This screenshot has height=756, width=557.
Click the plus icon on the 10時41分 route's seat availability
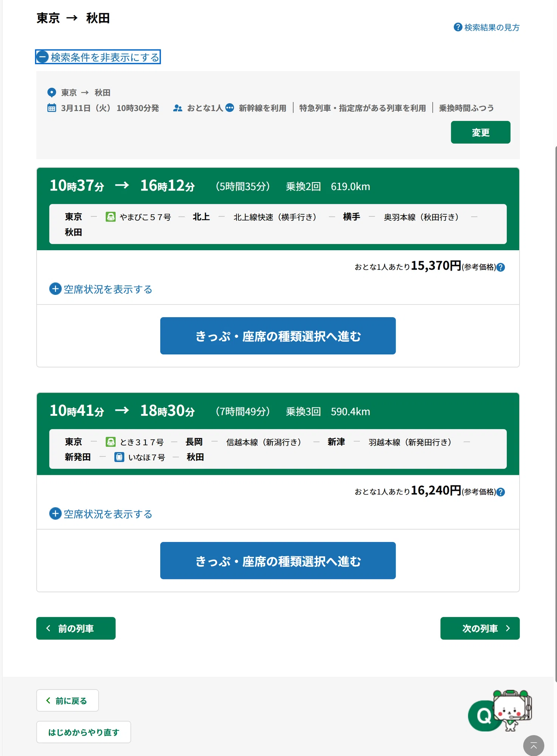click(x=55, y=514)
